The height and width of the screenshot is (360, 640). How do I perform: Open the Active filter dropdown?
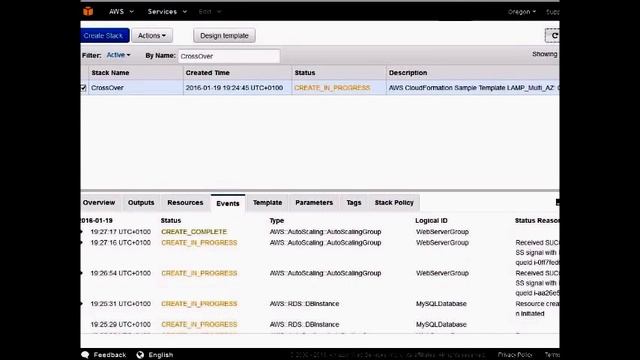tap(118, 55)
